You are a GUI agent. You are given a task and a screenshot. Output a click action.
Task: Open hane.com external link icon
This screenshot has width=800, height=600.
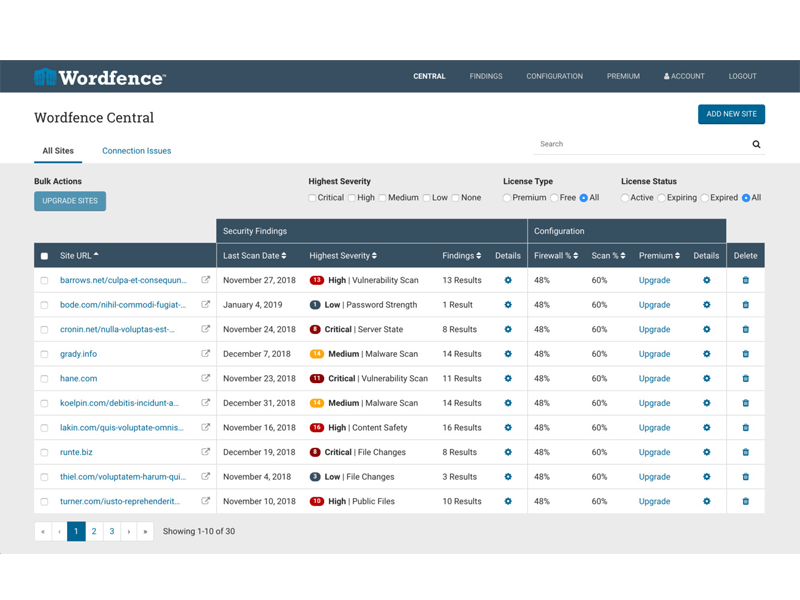coord(205,378)
